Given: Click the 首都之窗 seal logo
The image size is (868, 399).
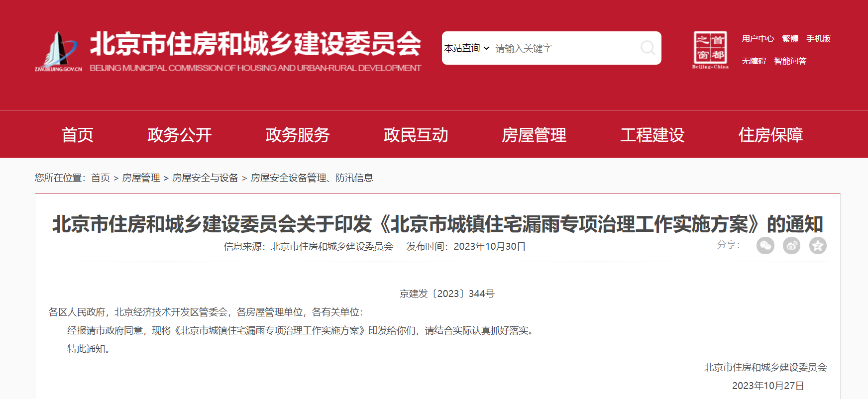Looking at the screenshot, I should (710, 49).
